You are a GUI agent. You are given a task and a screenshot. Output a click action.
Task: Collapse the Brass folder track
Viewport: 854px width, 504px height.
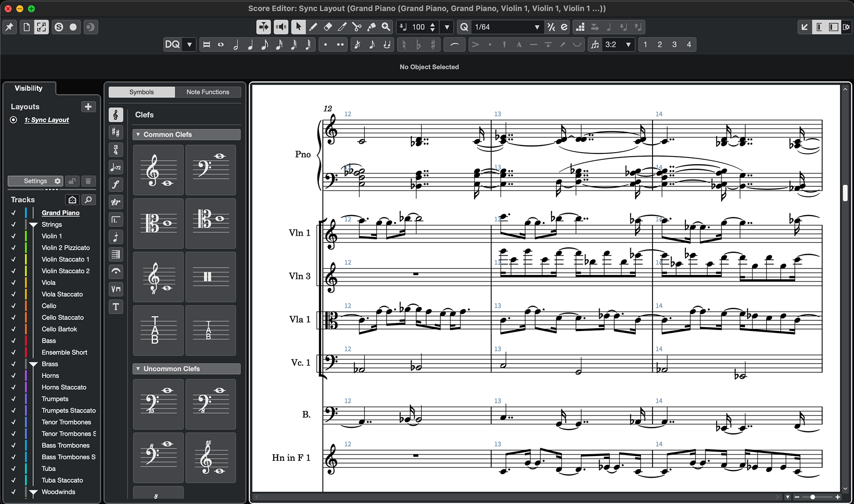[33, 364]
